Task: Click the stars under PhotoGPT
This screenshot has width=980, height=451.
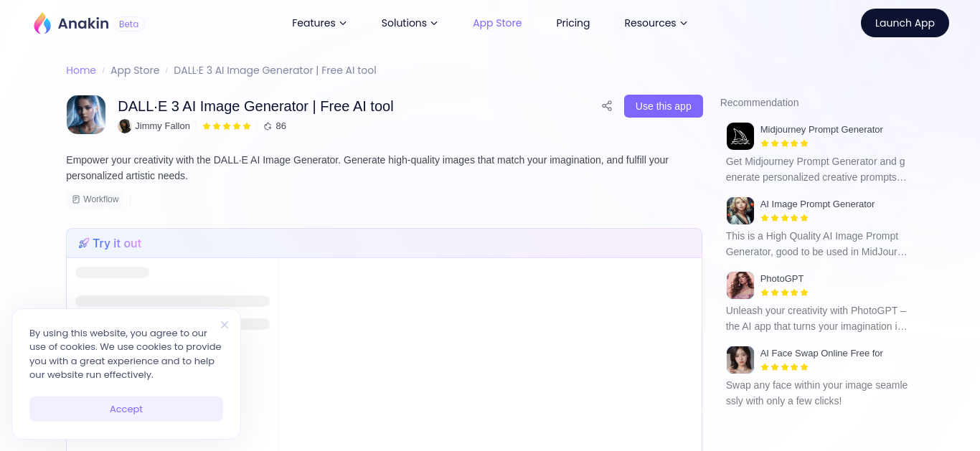Action: (784, 293)
